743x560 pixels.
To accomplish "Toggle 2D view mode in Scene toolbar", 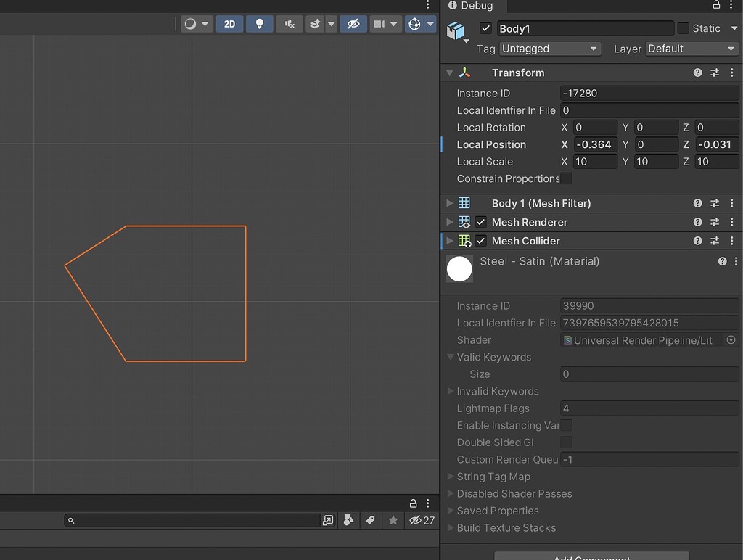I will (229, 23).
